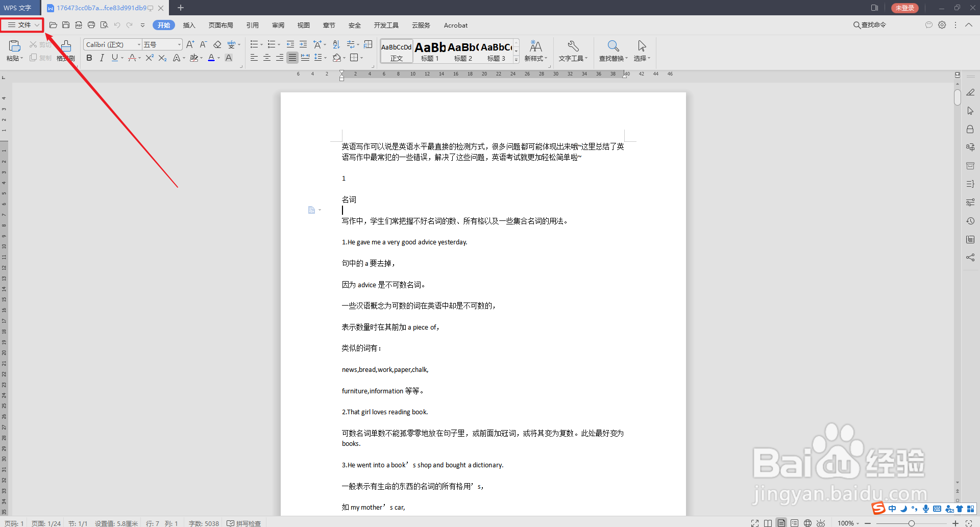Expand the quick access toolbar customize arrow
Image resolution: width=980 pixels, height=527 pixels.
click(x=142, y=25)
